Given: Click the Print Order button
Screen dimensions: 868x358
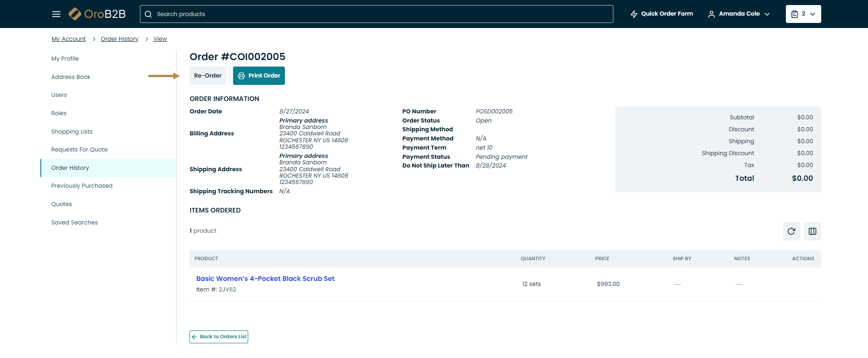Looking at the screenshot, I should [x=259, y=76].
